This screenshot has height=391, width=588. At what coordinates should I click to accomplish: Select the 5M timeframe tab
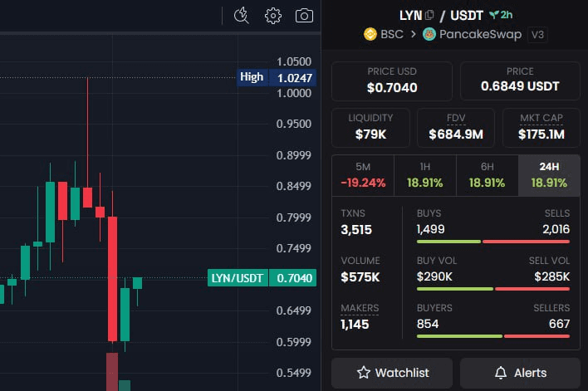click(x=363, y=175)
